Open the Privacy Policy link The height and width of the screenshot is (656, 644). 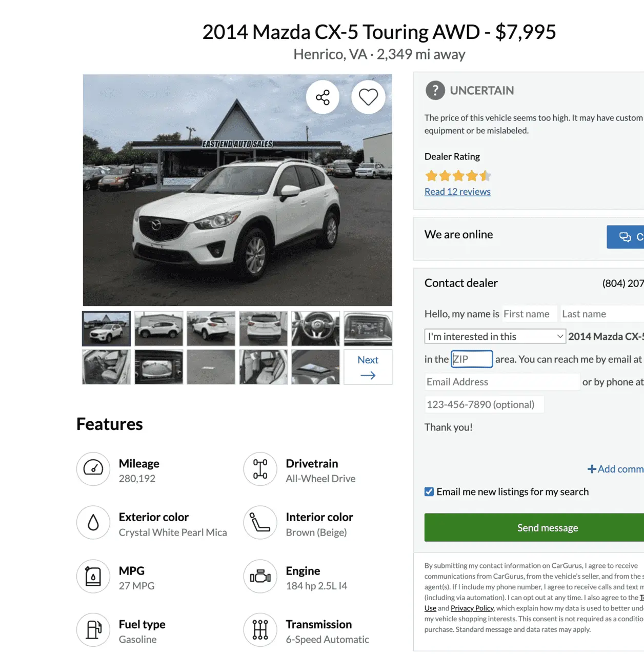click(x=472, y=608)
